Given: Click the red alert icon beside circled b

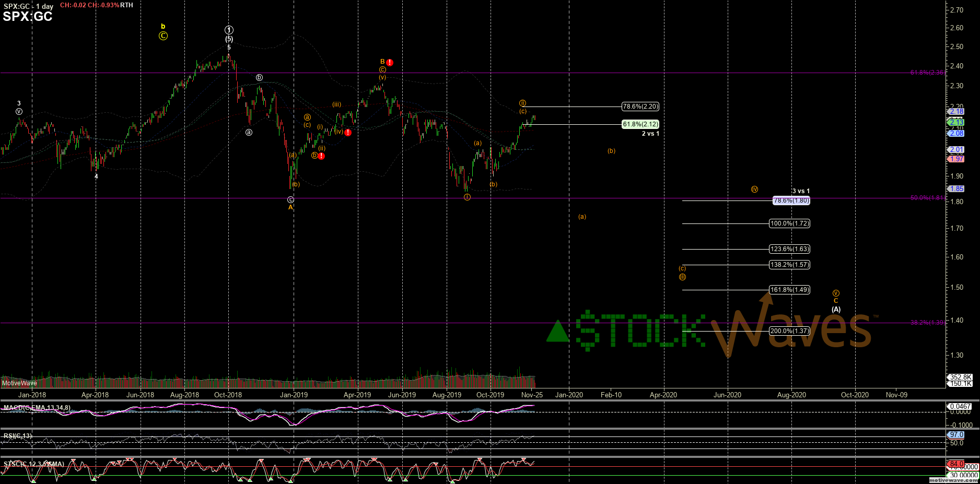Looking at the screenshot, I should tap(322, 156).
